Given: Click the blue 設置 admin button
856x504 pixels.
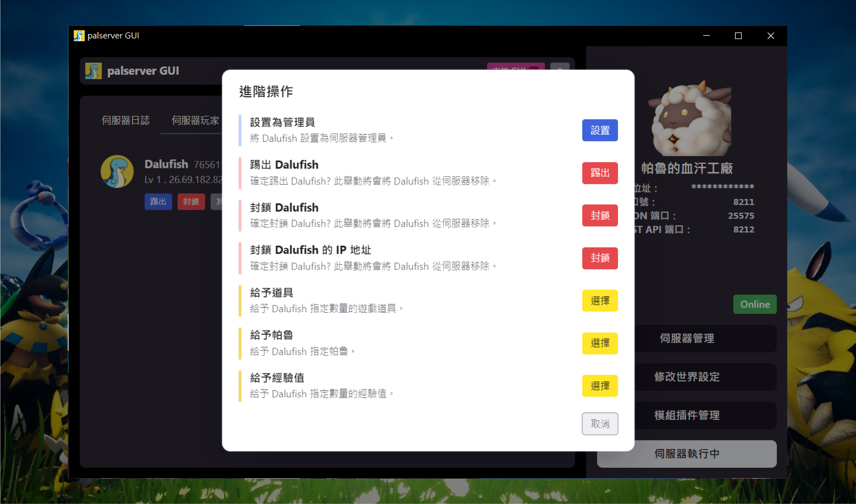Looking at the screenshot, I should [600, 130].
